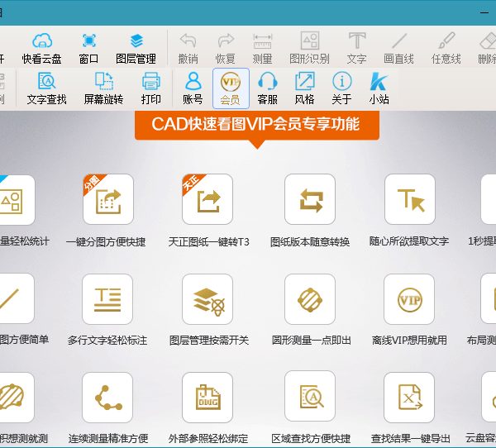
Task: Click the 图形识别 shape recognition tool
Action: point(309,47)
